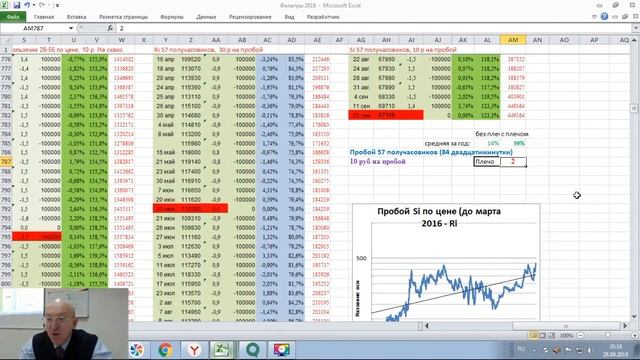Click the zoom out minus button
Image resolution: width=640 pixels, height=360 pixels.
pos(581,336)
